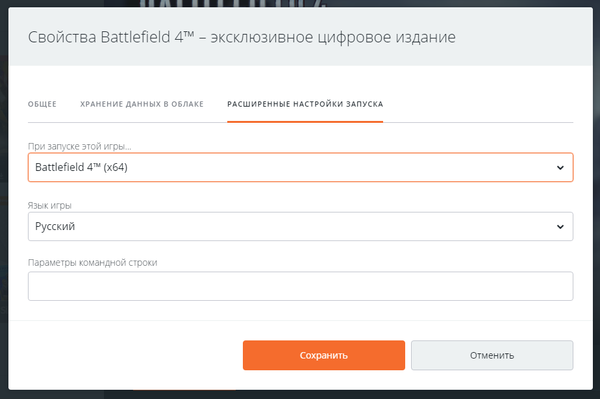This screenshot has width=600, height=399.
Task: Open the Battlefield 4™ (x64) launch dropdown
Action: (x=300, y=167)
